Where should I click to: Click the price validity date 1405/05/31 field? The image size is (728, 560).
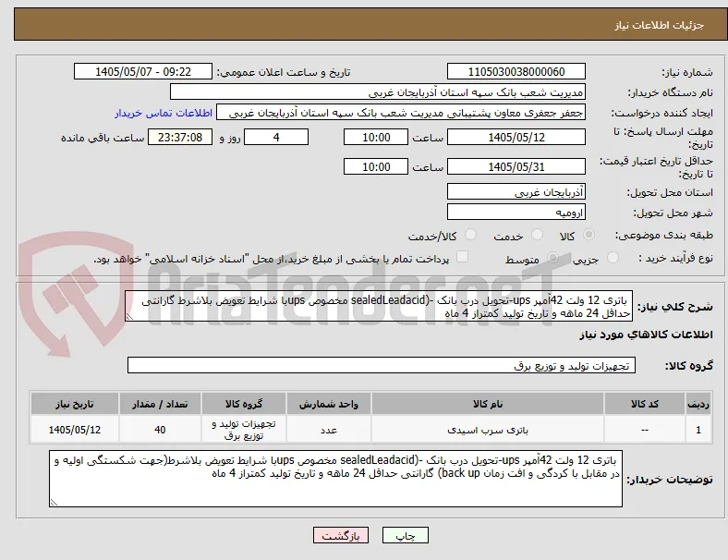coord(516,166)
